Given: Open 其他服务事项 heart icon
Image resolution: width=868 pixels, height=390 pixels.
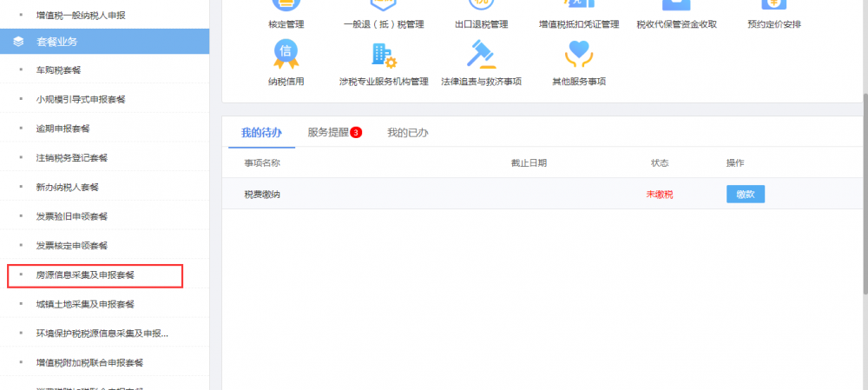Looking at the screenshot, I should pos(578,53).
